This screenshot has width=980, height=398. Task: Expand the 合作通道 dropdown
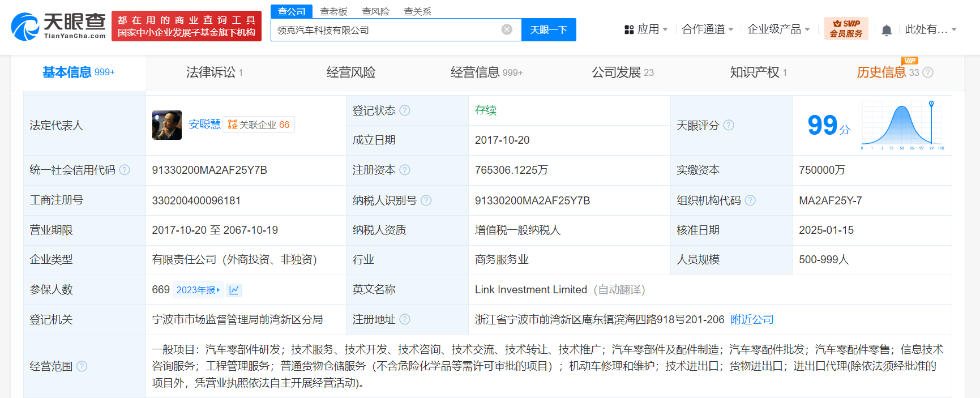[x=707, y=29]
